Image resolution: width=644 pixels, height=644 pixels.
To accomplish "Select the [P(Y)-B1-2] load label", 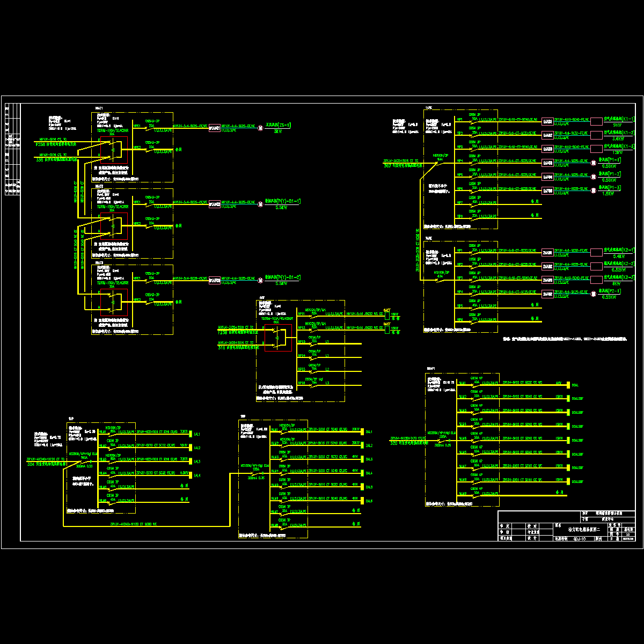I will pos(283,277).
